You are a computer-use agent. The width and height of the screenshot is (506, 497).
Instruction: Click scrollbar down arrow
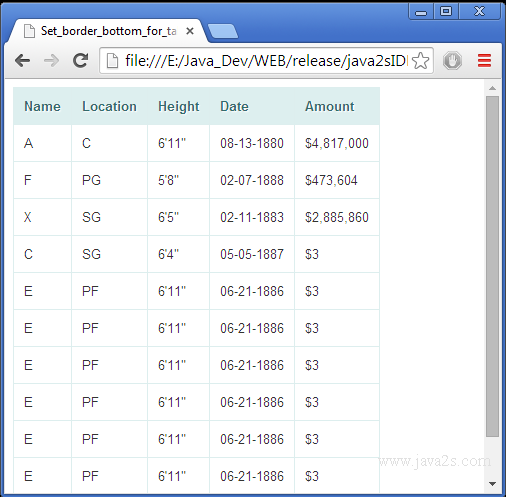click(x=492, y=483)
